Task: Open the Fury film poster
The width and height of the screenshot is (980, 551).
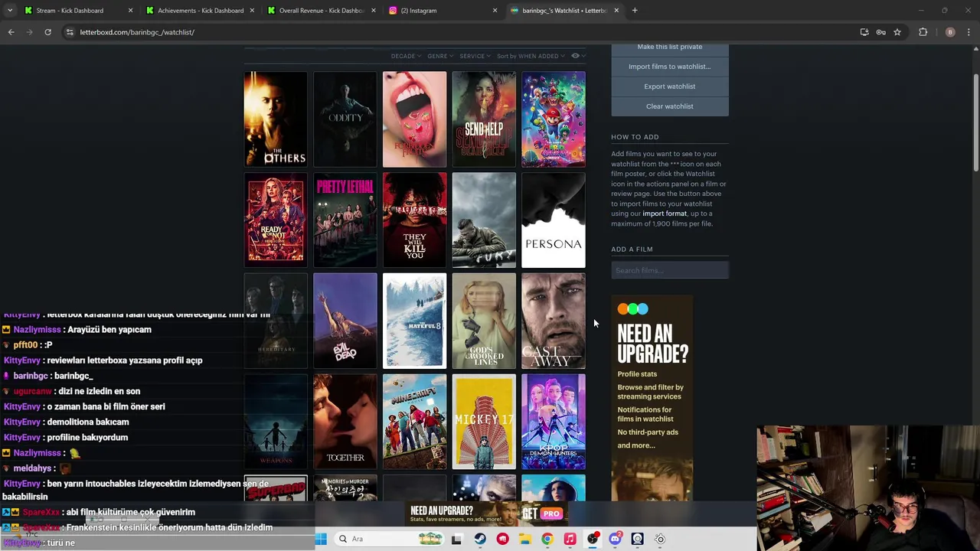Action: (484, 220)
